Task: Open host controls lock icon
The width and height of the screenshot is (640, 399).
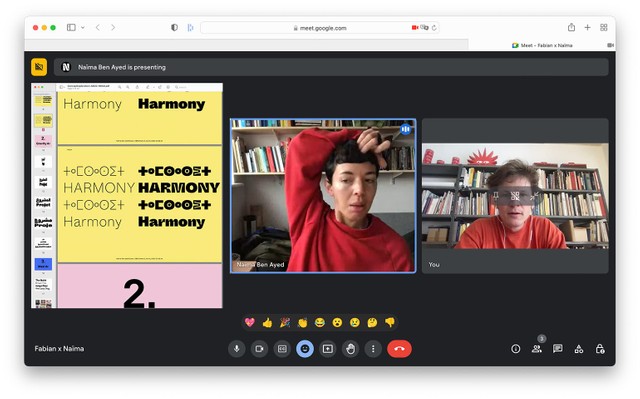Action: 600,349
